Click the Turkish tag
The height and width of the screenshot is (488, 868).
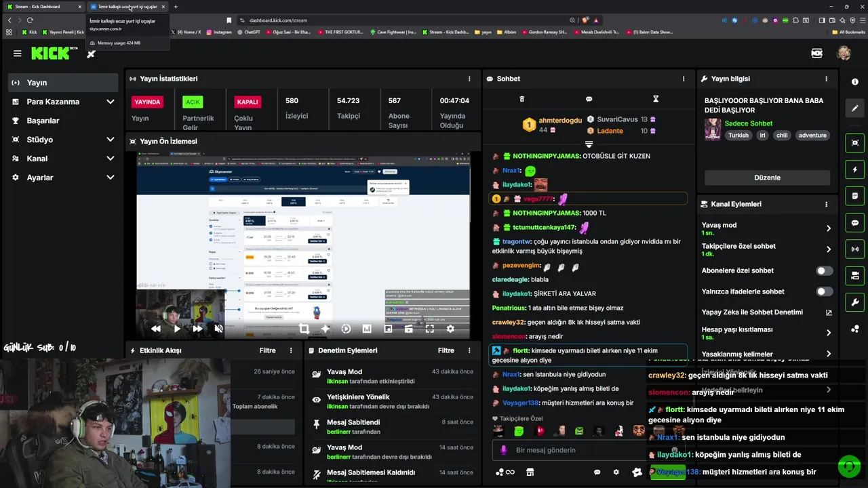(x=738, y=136)
